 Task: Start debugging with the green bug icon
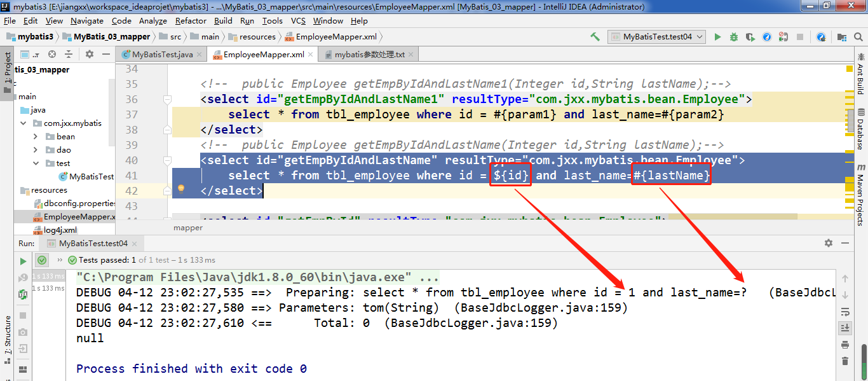734,37
